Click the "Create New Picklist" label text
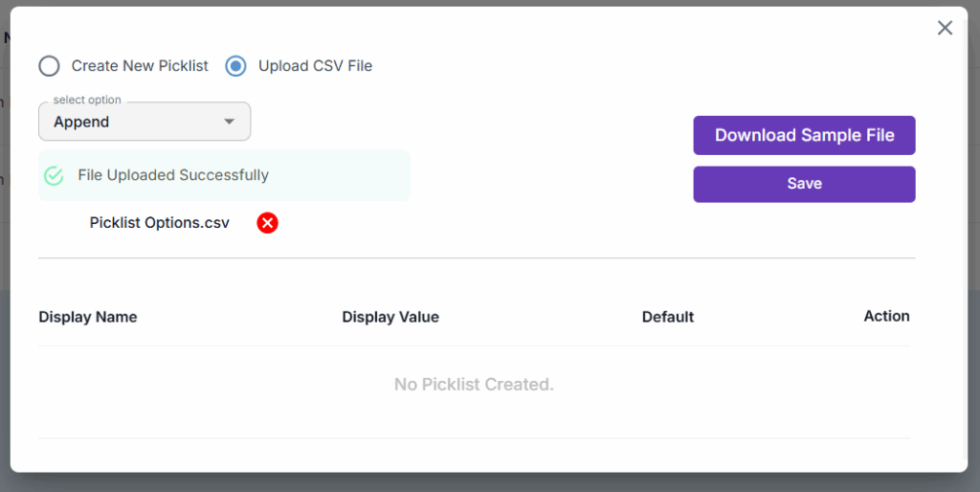The image size is (980, 492). 140,66
